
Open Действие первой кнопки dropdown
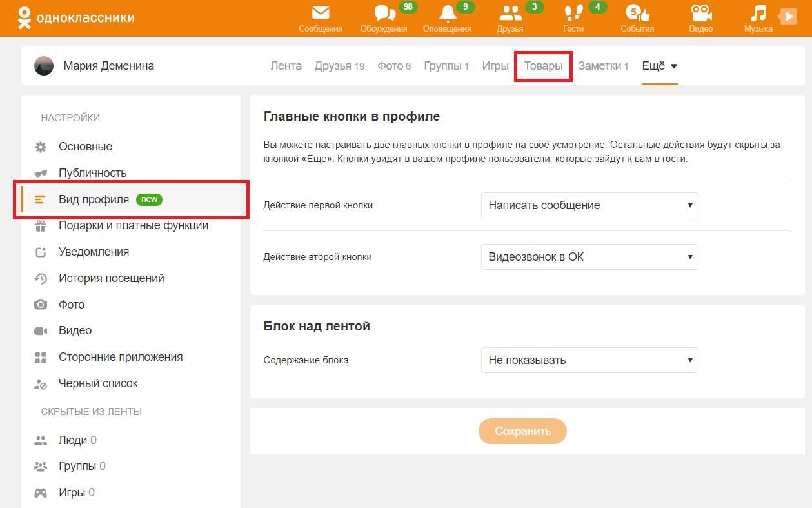tap(589, 205)
